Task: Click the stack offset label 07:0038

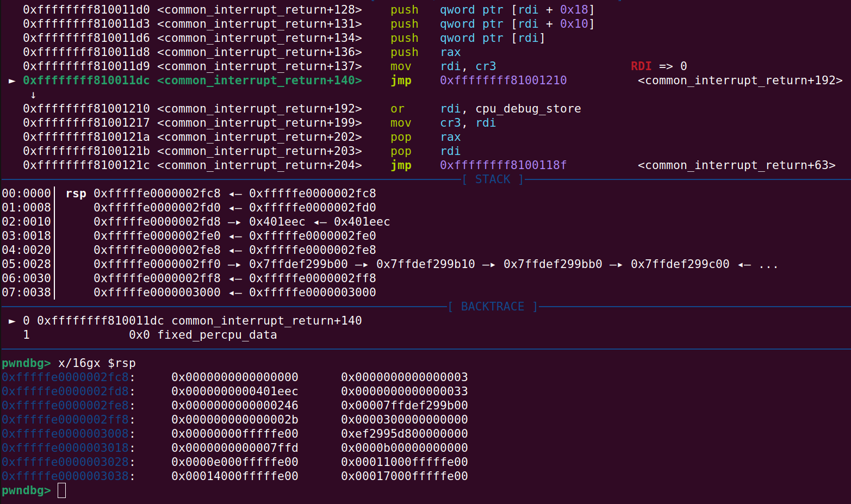Action: pyautogui.click(x=26, y=293)
